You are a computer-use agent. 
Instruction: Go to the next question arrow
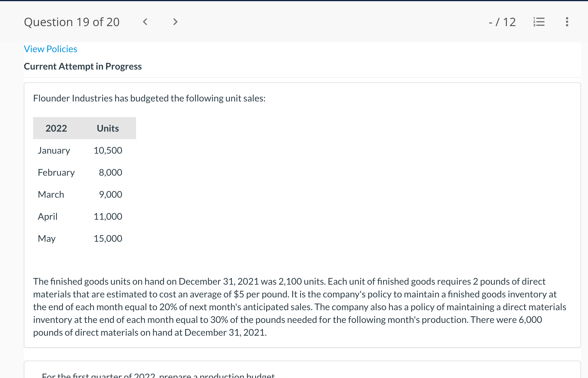click(x=175, y=22)
